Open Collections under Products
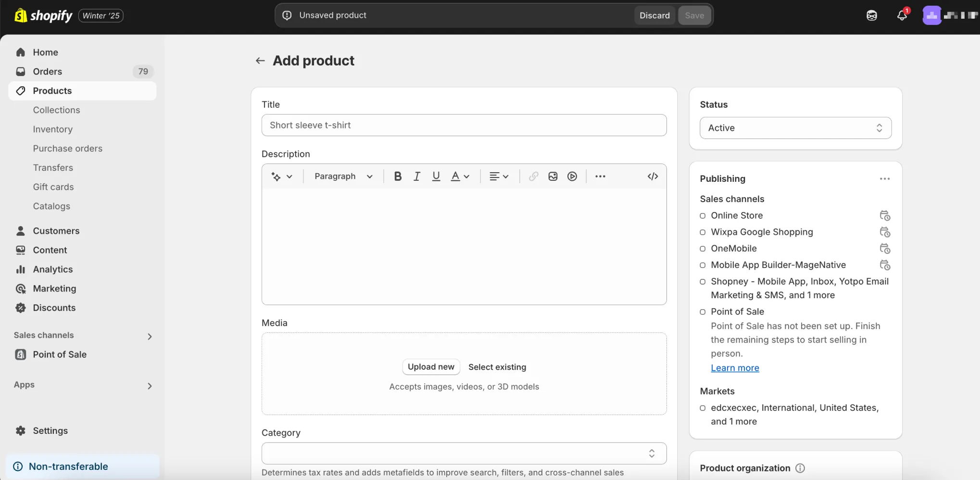 click(56, 110)
